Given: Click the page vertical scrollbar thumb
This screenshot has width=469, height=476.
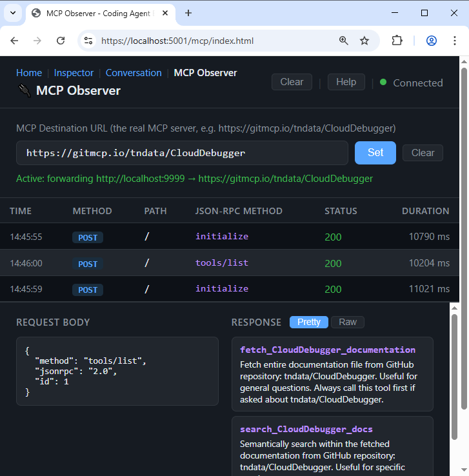Looking at the screenshot, I should pos(464,238).
